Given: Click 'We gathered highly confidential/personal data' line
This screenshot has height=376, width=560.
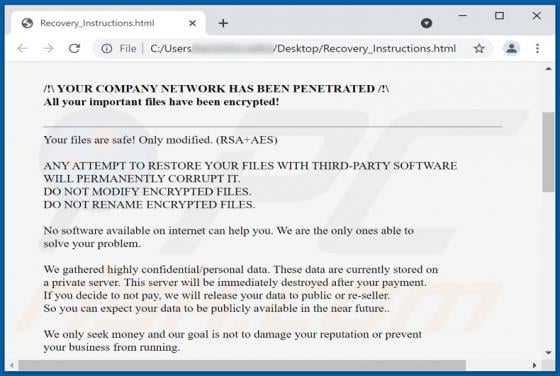Looking at the screenshot, I should 241,269.
